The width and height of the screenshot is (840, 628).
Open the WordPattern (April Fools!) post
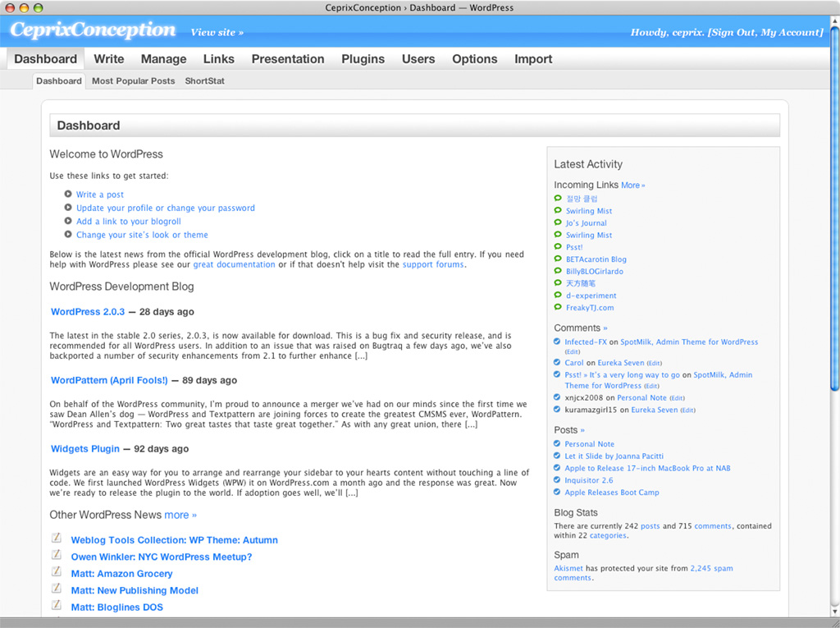pyautogui.click(x=109, y=380)
